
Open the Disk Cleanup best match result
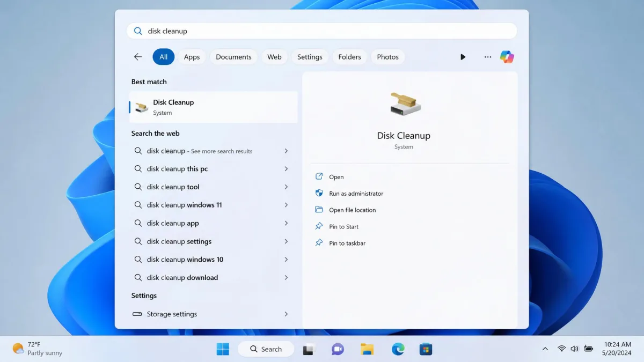[214, 107]
